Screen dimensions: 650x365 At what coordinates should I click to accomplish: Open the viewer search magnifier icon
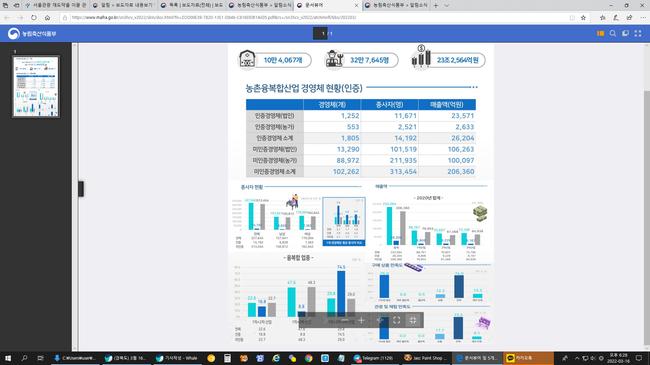click(x=612, y=34)
